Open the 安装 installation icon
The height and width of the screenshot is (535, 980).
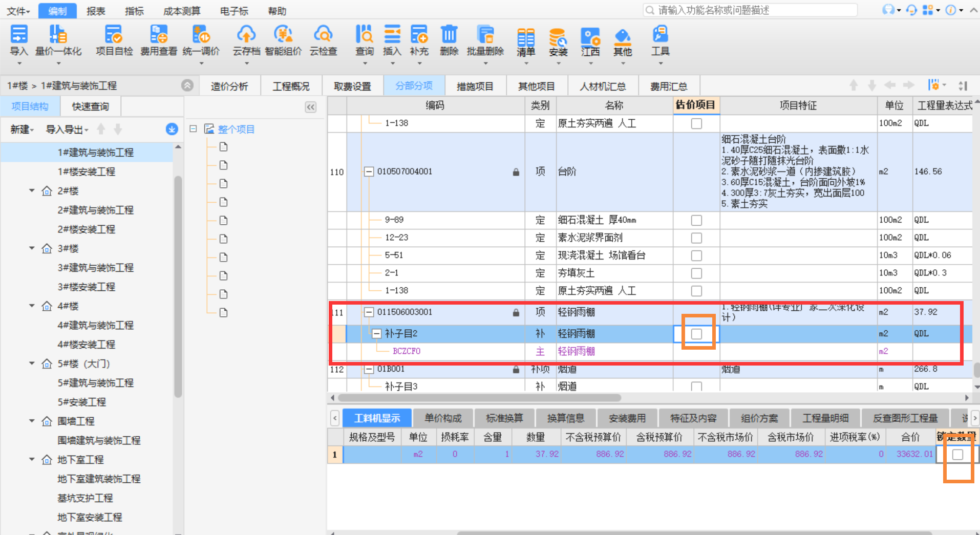coord(558,37)
